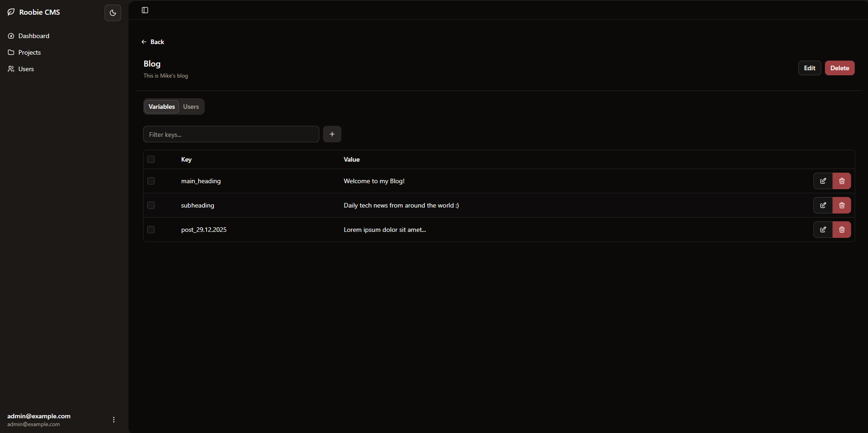The image size is (868, 433).
Task: Delete the subheading variable trash icon
Action: [842, 205]
